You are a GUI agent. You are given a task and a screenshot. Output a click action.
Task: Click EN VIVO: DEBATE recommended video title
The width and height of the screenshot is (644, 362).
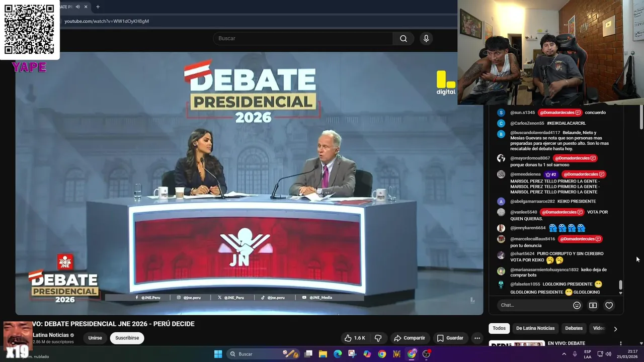click(x=567, y=343)
